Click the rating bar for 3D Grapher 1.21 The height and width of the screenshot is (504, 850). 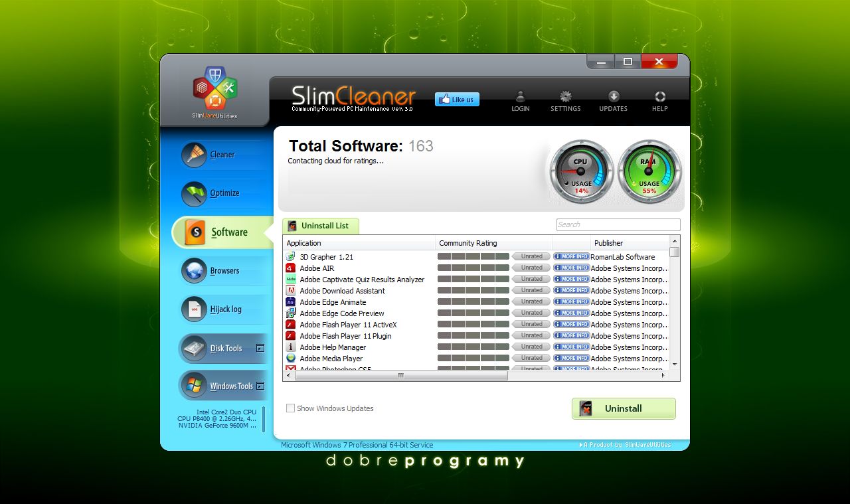tap(473, 256)
